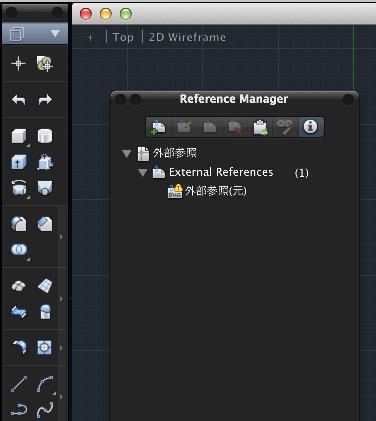Viewport: 376px width, 421px height.
Task: Click the Reload All References clipboard icon
Action: tap(260, 127)
